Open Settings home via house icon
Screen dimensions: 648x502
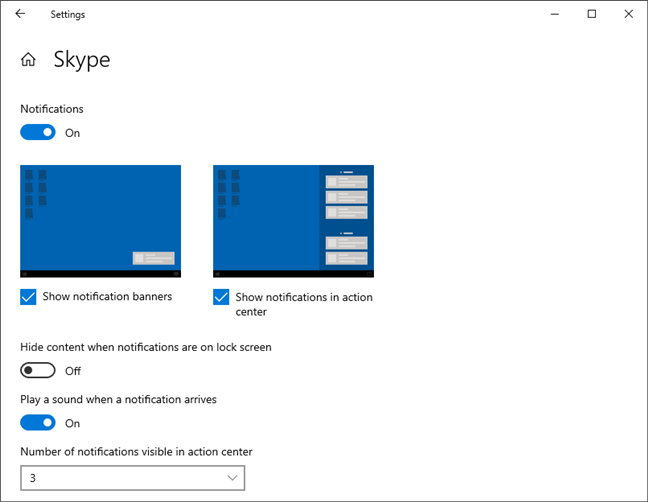[x=28, y=59]
